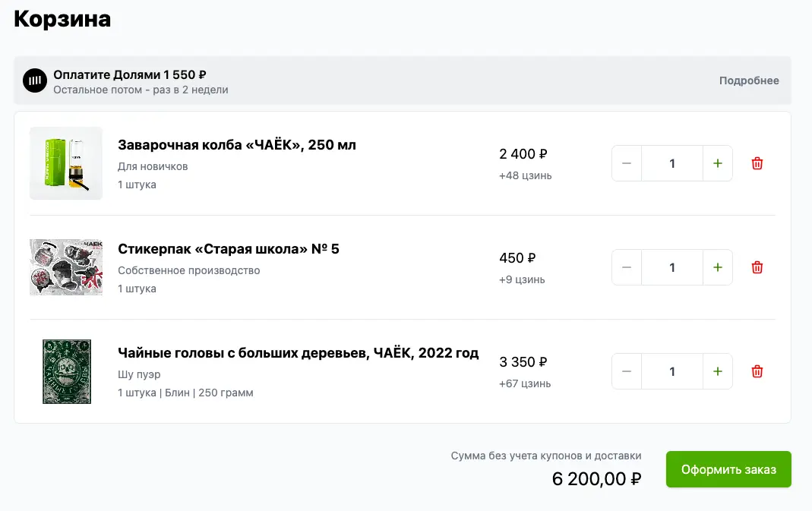This screenshot has width=812, height=511.
Task: Click the Корзина page heading
Action: [61, 19]
